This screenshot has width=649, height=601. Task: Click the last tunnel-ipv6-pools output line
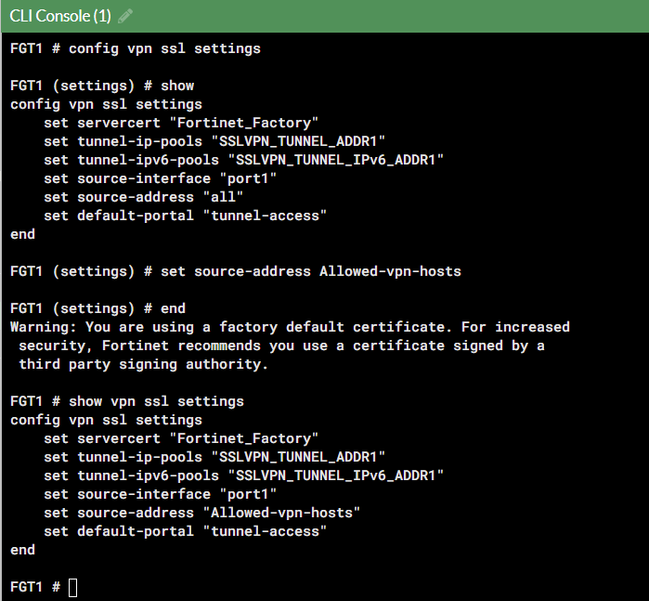pos(244,475)
